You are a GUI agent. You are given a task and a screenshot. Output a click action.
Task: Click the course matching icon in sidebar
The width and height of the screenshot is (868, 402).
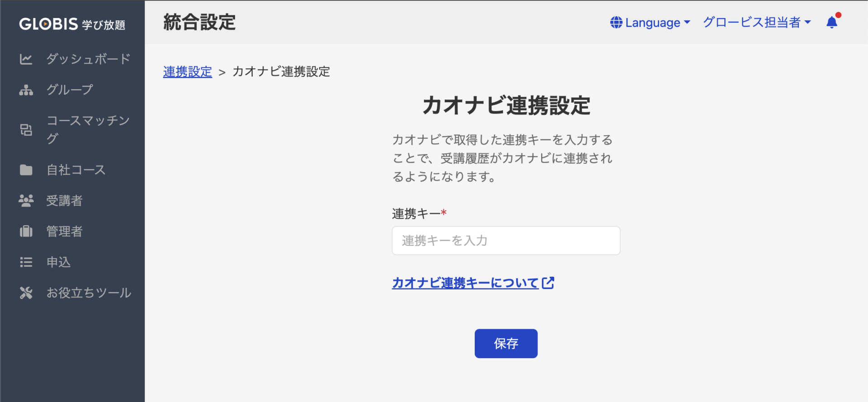click(26, 130)
